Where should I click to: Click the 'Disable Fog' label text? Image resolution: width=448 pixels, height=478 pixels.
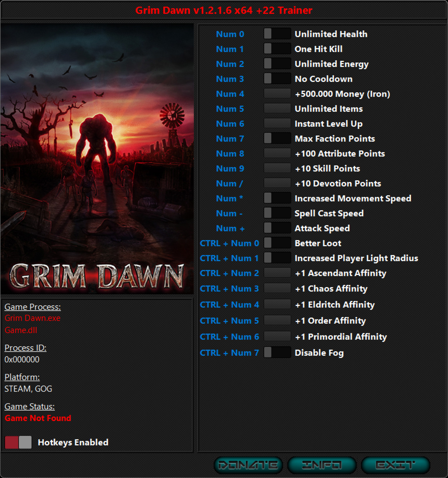[x=319, y=353]
